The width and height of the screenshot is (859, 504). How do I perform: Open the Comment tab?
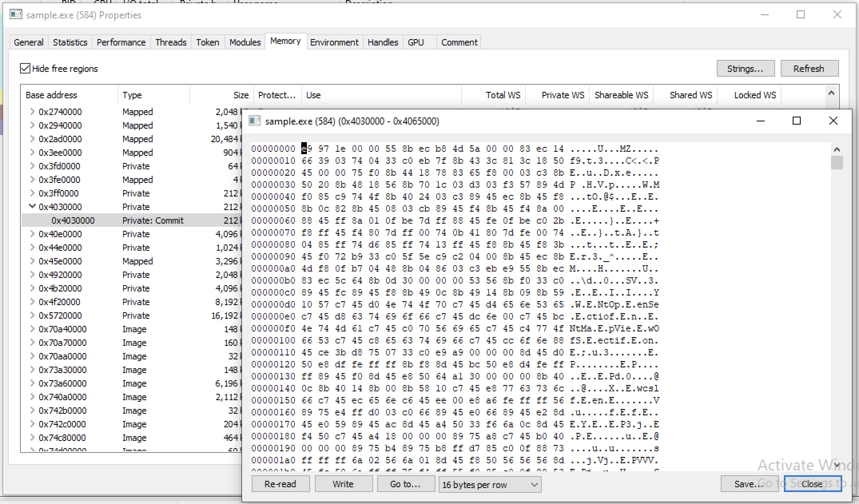click(459, 42)
